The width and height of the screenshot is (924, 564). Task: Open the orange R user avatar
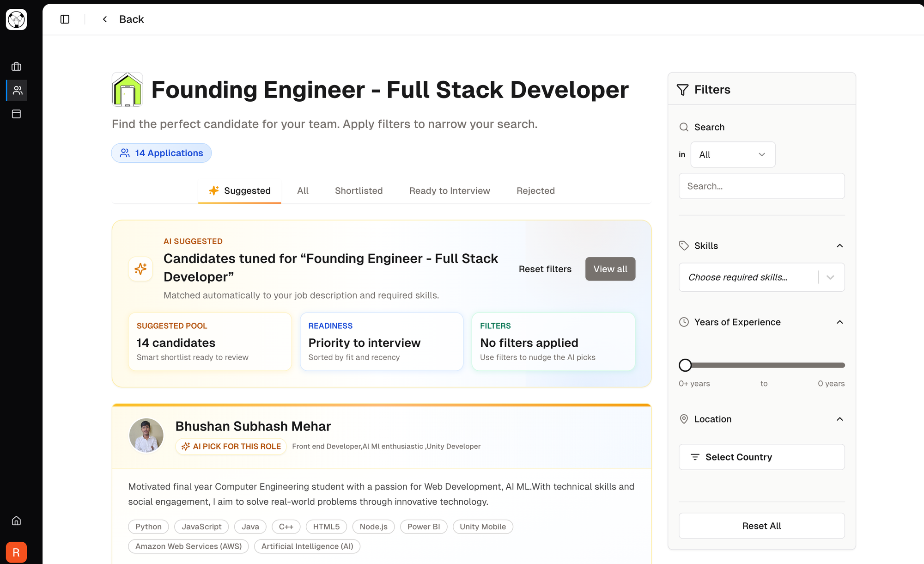coord(17,552)
